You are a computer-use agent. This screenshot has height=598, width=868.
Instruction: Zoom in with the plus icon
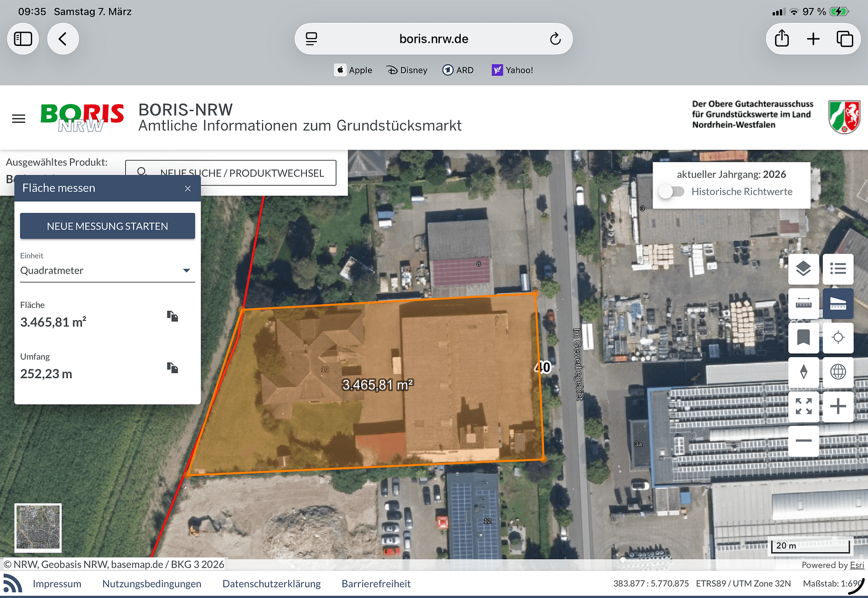[838, 406]
